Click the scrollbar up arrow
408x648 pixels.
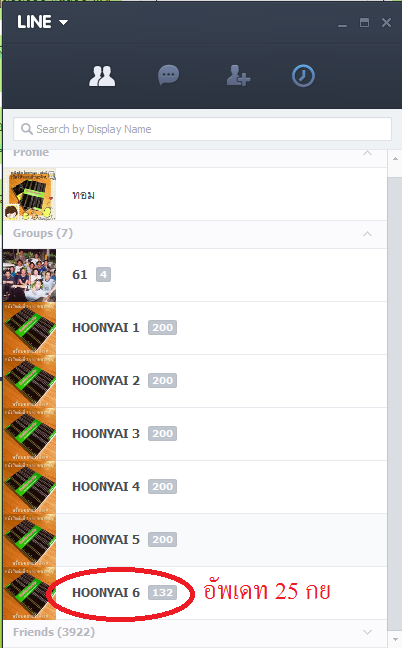395,159
